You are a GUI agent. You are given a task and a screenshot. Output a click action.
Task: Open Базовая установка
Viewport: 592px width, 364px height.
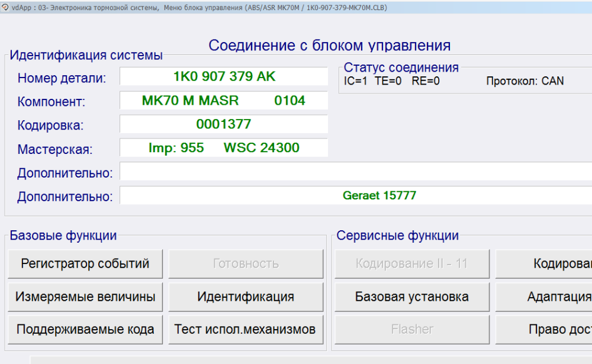(412, 297)
